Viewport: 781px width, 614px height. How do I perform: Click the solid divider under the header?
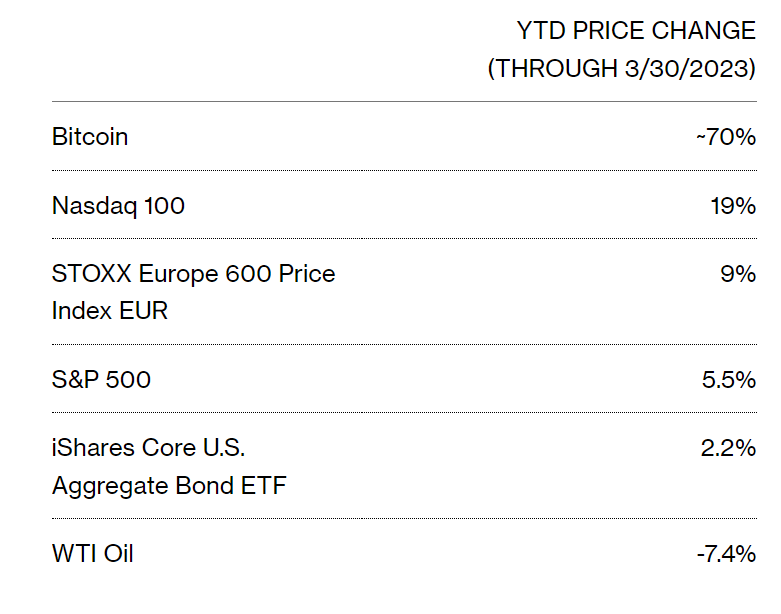(x=404, y=102)
